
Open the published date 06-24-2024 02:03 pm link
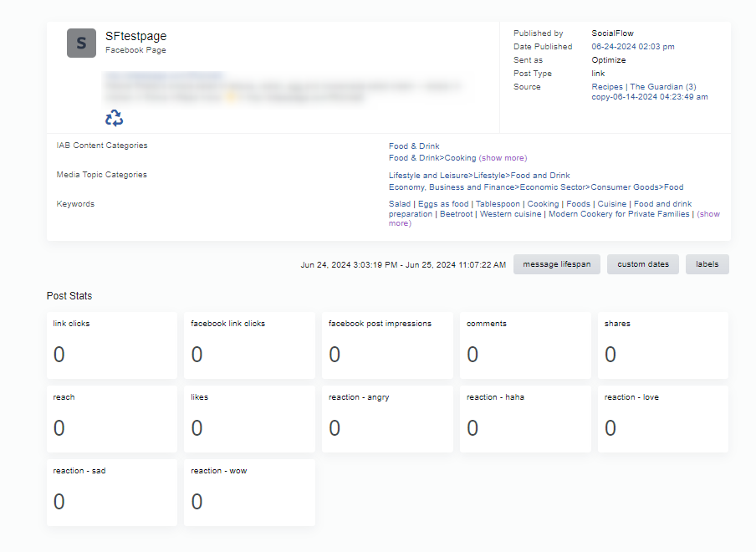click(x=632, y=47)
